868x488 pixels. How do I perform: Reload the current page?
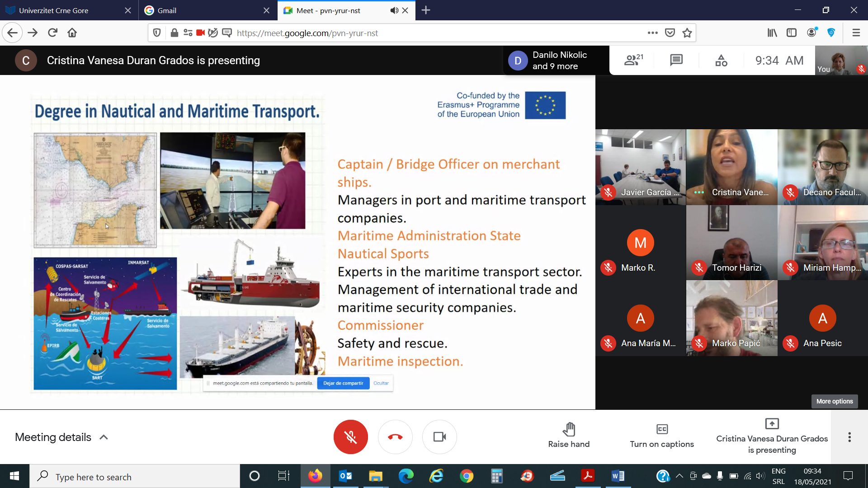(x=52, y=33)
